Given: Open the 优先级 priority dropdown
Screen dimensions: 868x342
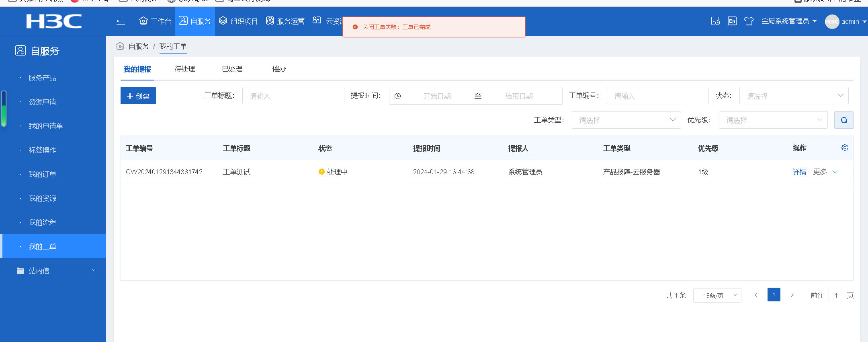Looking at the screenshot, I should click(x=773, y=120).
